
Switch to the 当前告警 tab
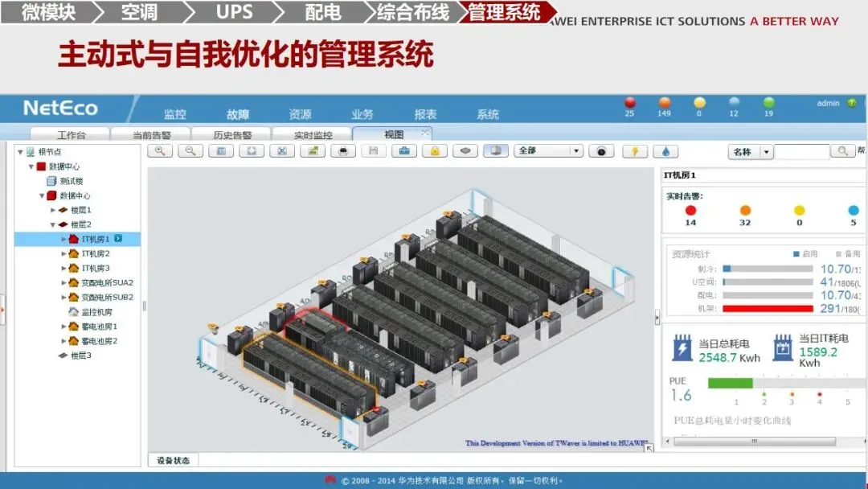click(151, 134)
